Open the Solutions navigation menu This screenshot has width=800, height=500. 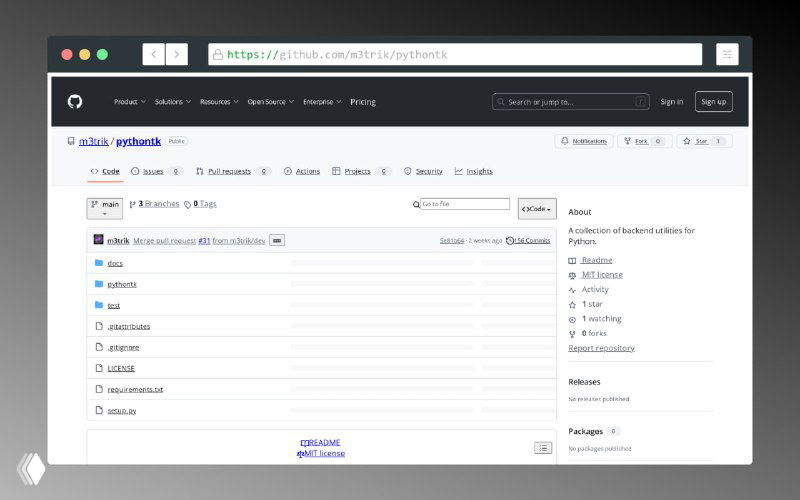pos(173,102)
